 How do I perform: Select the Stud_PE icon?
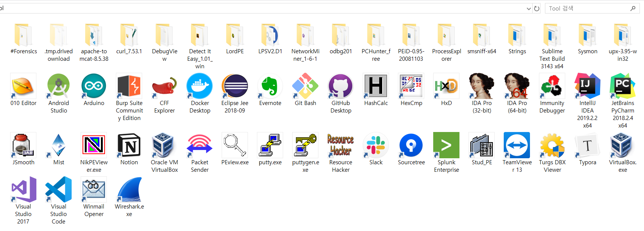482,145
